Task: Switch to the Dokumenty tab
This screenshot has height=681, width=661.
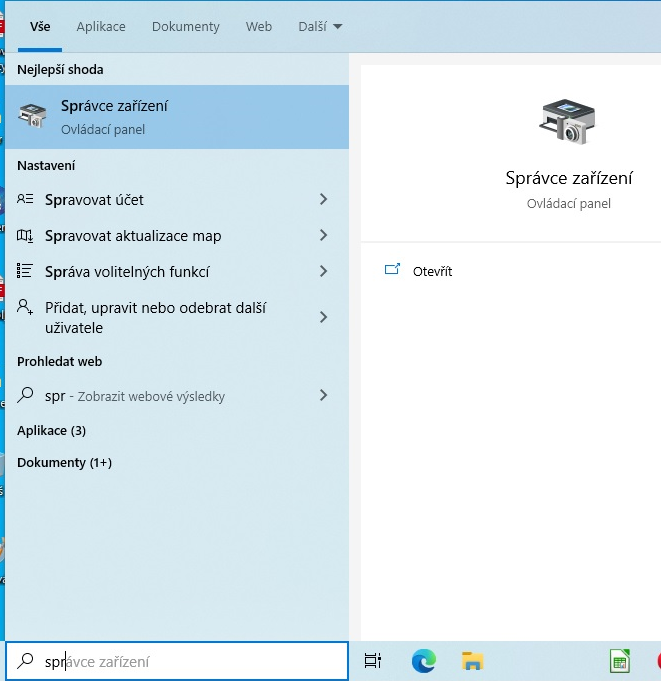Action: tap(185, 26)
